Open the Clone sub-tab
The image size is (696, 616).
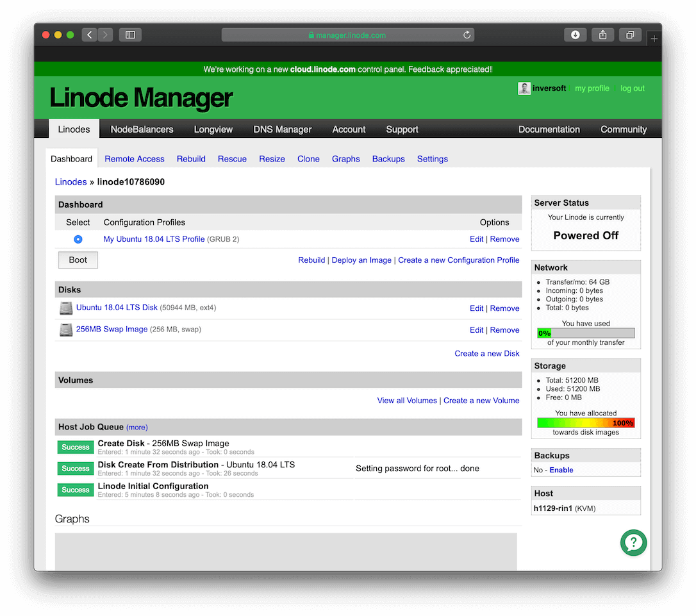[x=308, y=159]
